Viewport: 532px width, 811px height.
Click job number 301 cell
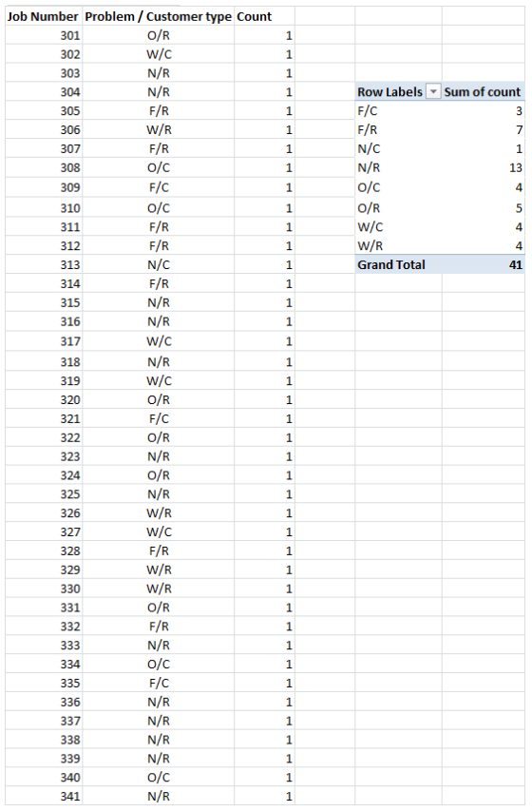(x=44, y=35)
